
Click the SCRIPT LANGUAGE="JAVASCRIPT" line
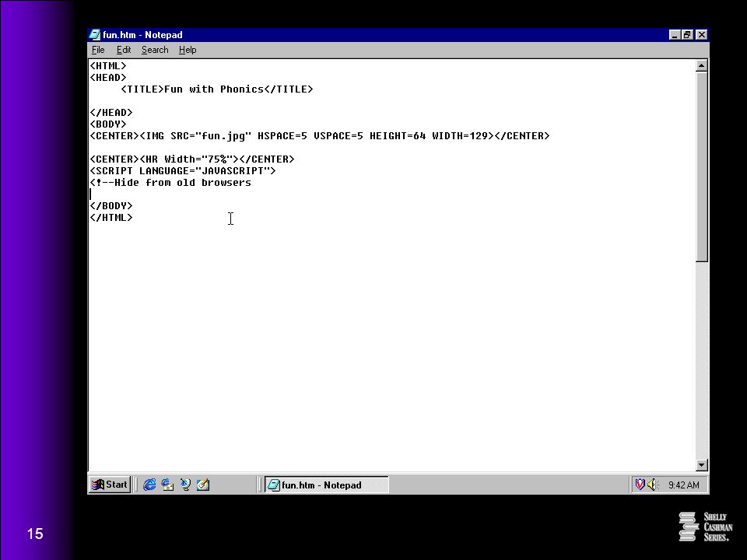click(183, 171)
